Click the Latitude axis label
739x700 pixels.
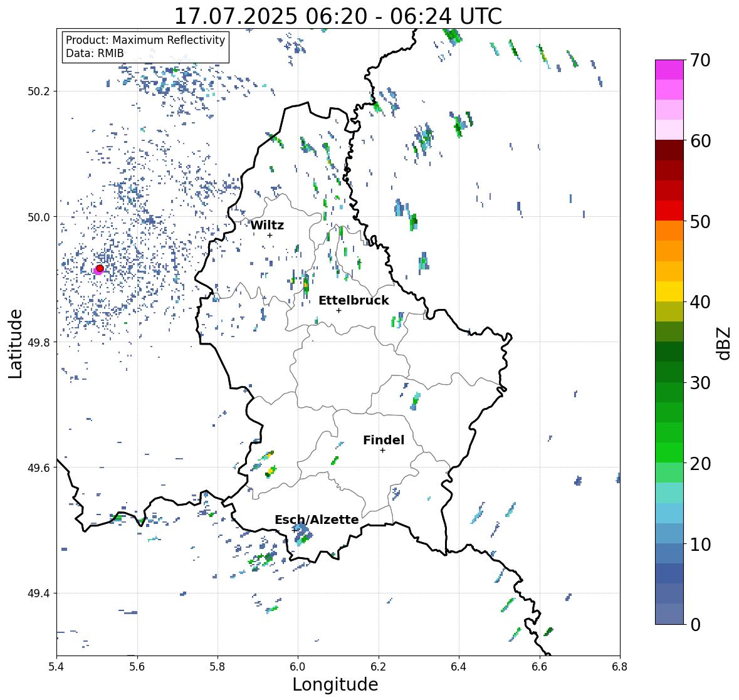coord(15,343)
